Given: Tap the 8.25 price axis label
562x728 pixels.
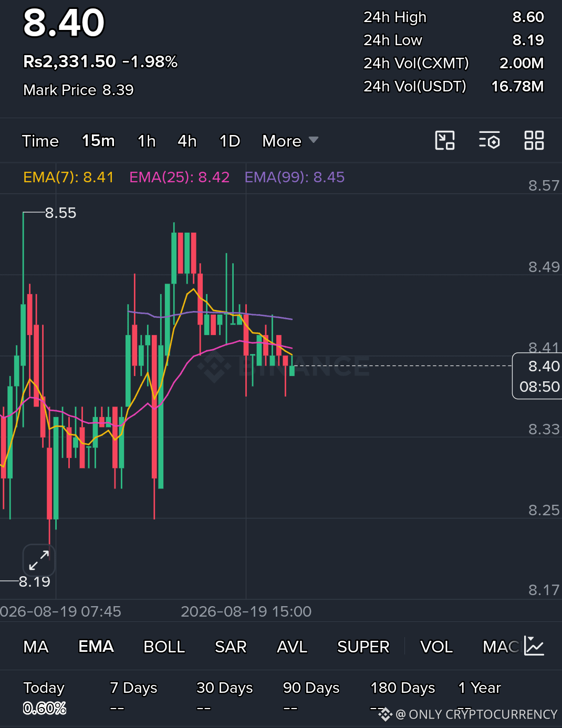Looking at the screenshot, I should 544,510.
